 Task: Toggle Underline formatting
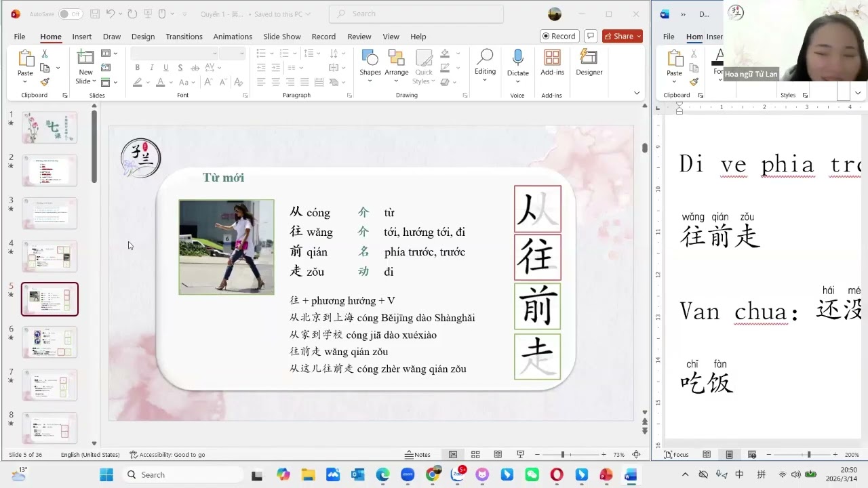[165, 68]
